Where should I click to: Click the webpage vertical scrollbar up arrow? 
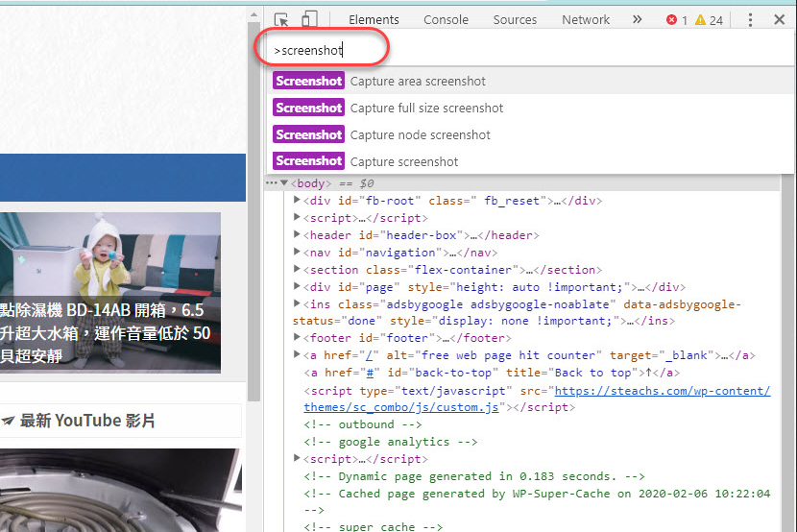[254, 15]
